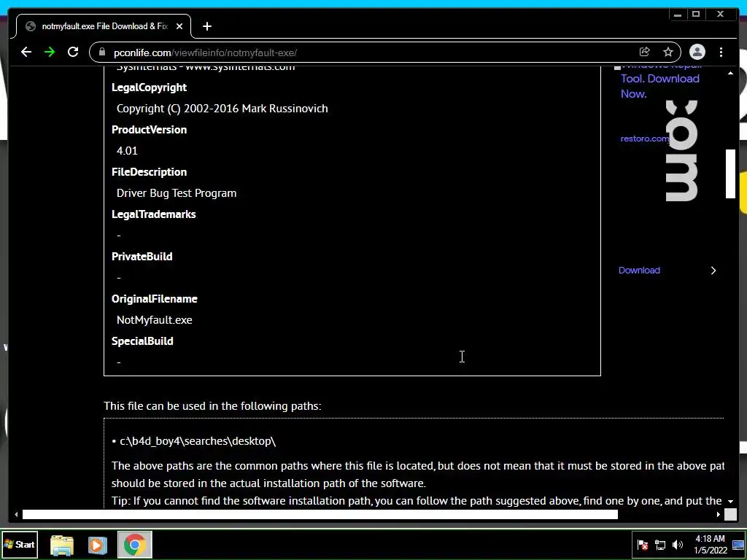Click the Download ad link
The image size is (747, 560).
coord(639,270)
